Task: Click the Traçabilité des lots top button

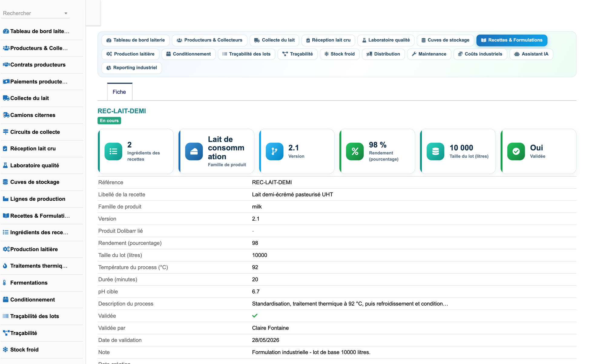Action: click(246, 54)
